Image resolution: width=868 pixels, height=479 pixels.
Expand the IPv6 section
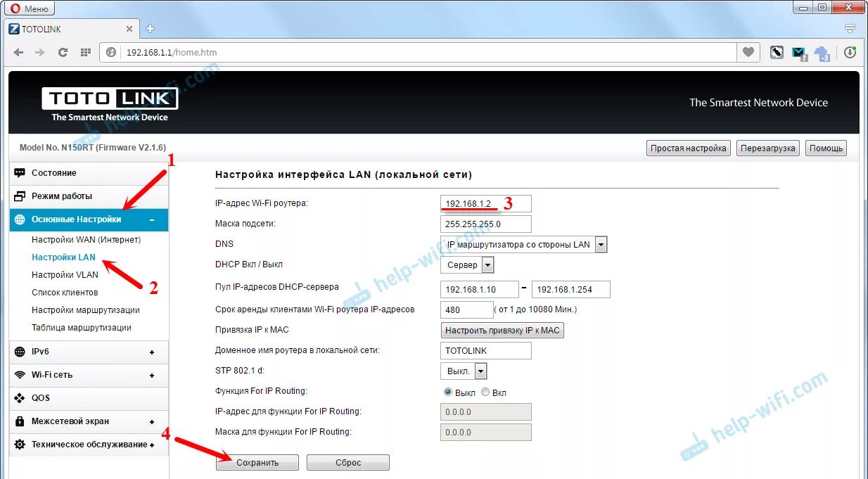pyautogui.click(x=89, y=352)
